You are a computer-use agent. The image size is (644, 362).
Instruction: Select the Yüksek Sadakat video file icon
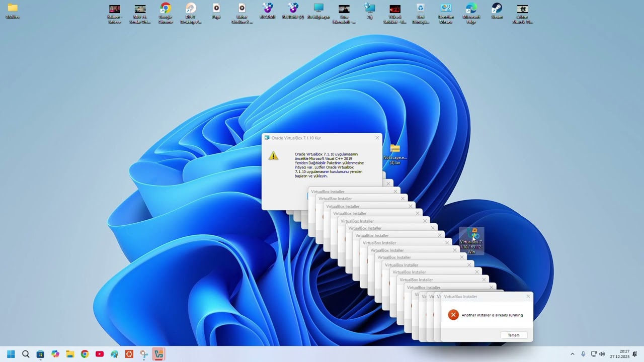coord(395,14)
